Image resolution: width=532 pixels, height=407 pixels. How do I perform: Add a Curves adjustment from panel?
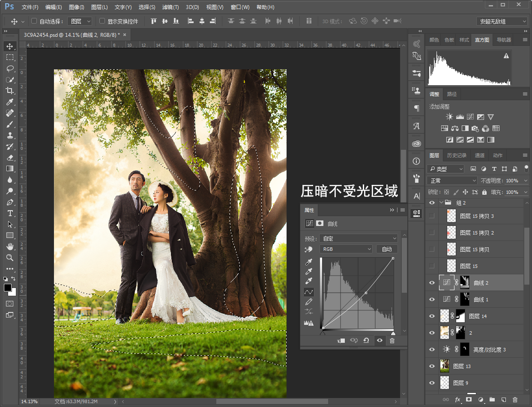click(x=470, y=117)
